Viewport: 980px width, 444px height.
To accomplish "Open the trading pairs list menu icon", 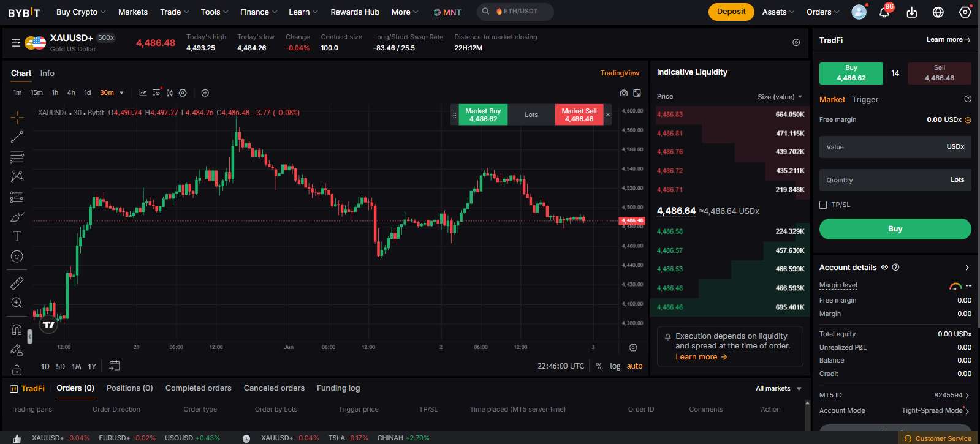I will (x=16, y=43).
